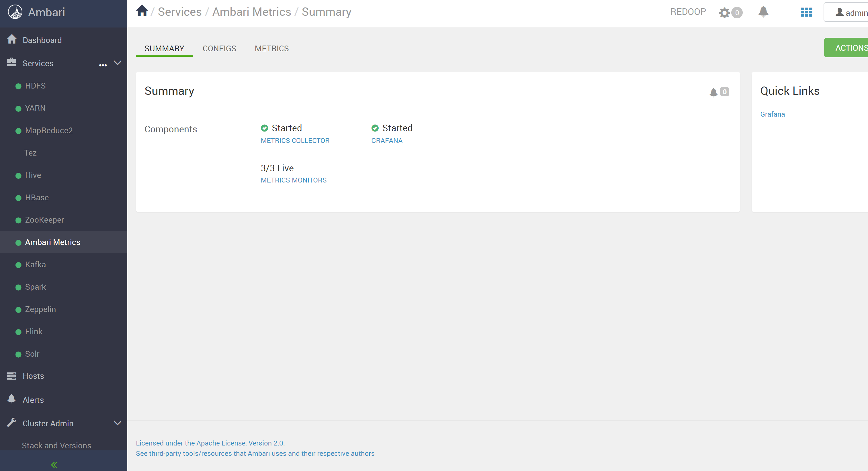Switch to the Configs tab
Screen dimensions: 868x471
point(219,48)
